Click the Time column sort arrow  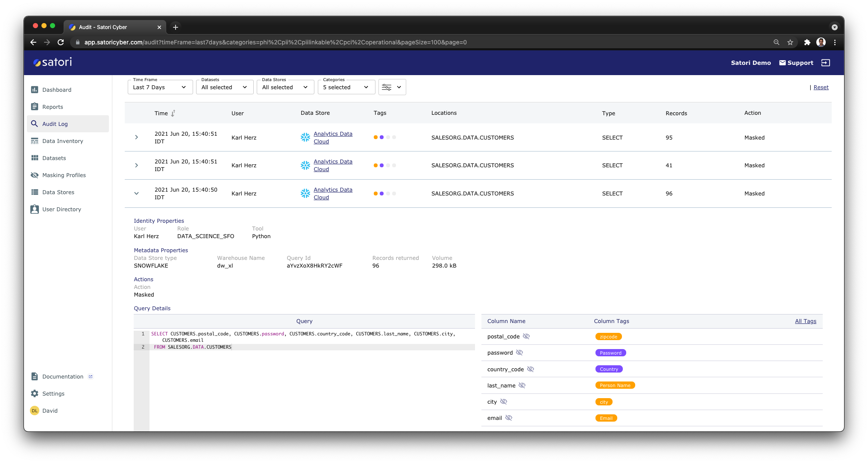(173, 113)
